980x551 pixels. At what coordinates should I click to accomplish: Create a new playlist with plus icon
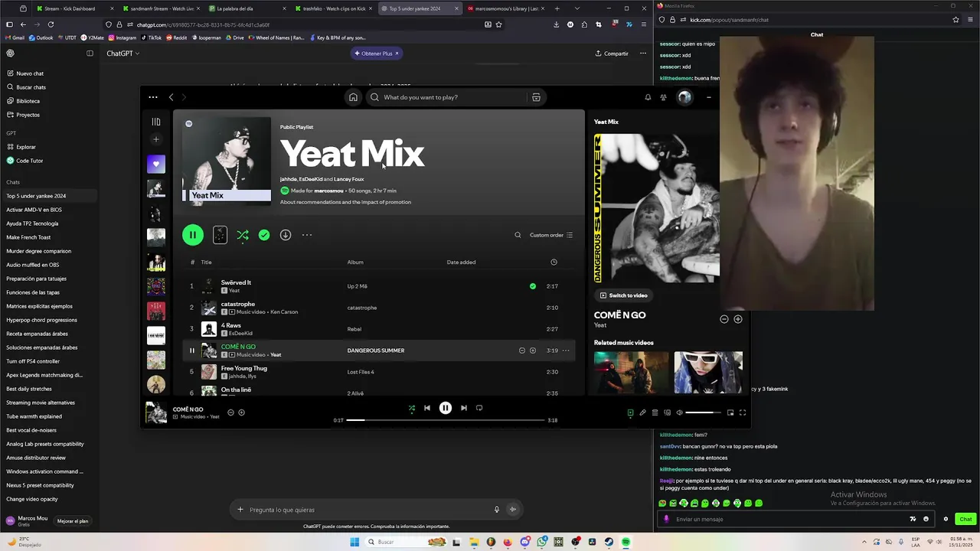156,139
